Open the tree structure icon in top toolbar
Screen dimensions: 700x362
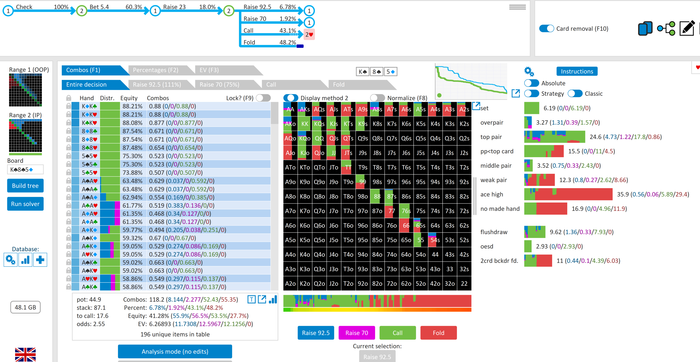tap(666, 29)
